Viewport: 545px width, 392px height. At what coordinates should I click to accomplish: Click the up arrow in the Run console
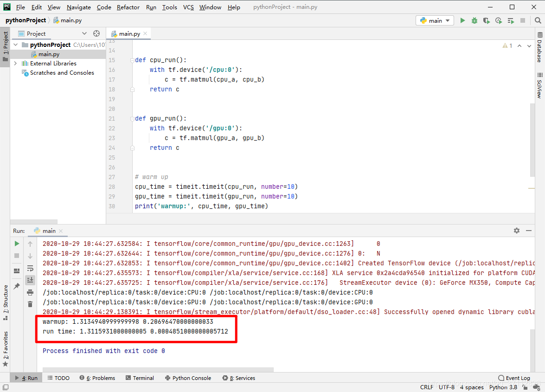point(30,244)
